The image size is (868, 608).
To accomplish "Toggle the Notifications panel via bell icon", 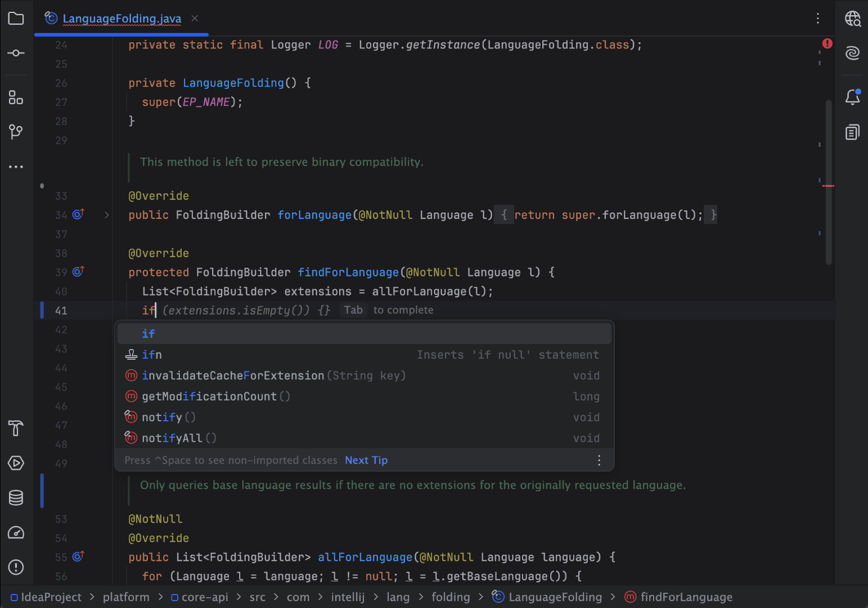I will click(853, 96).
